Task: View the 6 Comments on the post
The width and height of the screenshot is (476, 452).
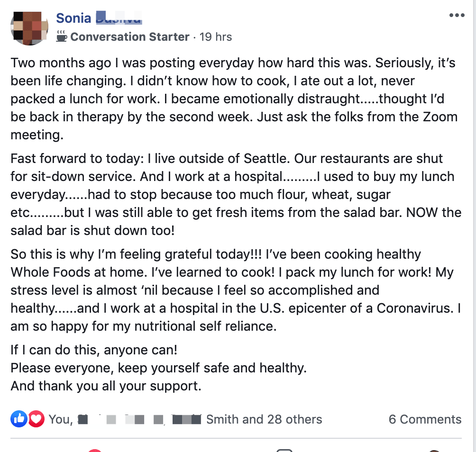Action: click(x=425, y=419)
